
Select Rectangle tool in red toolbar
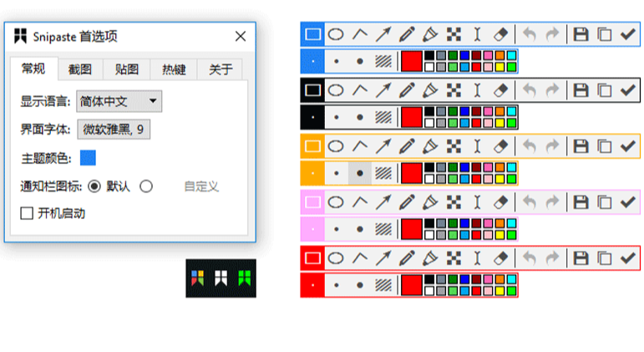click(x=312, y=258)
